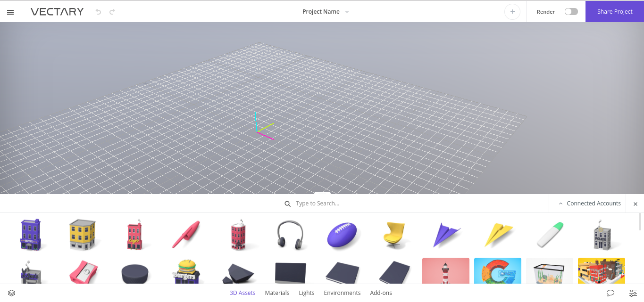Click the Vectary logo
This screenshot has width=644, height=302.
[x=57, y=12]
